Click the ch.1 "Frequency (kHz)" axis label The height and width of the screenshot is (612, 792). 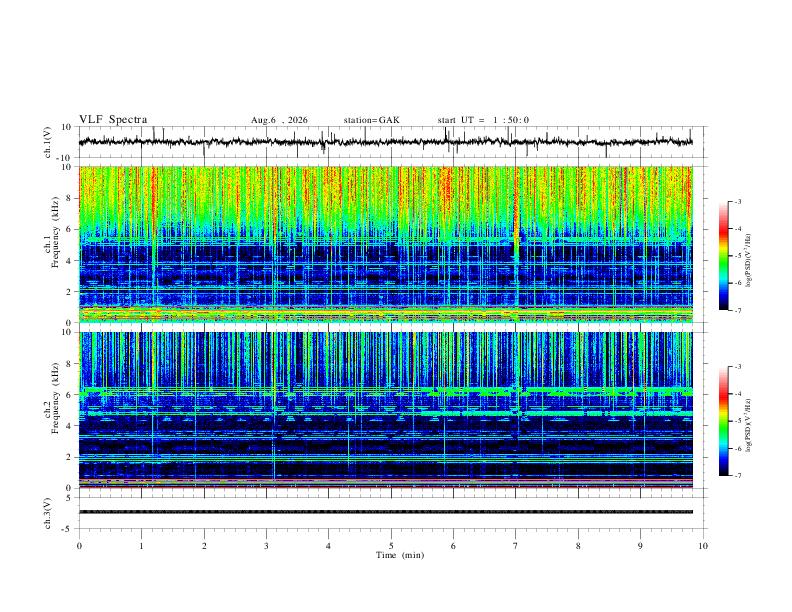tap(55, 232)
